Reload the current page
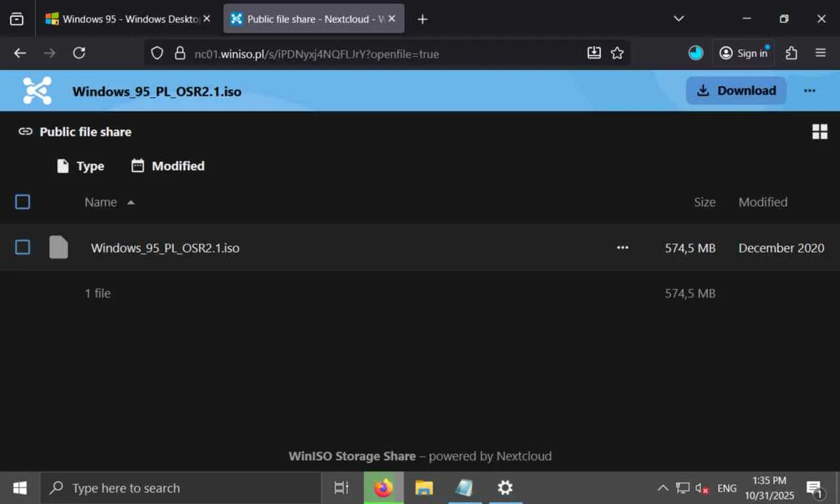This screenshot has width=840, height=504. click(x=79, y=53)
